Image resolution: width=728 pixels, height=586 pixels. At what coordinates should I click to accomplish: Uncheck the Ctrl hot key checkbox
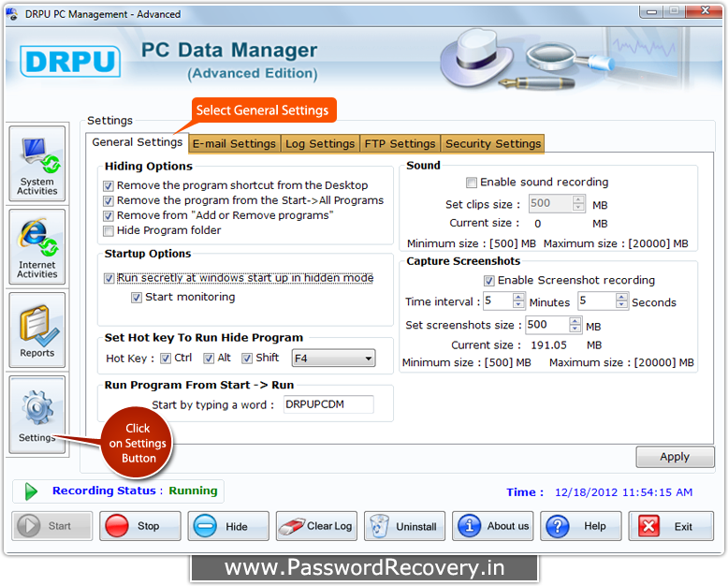166,359
